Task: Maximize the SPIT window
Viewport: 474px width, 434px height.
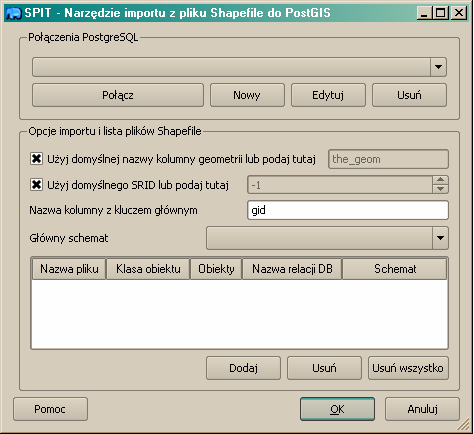Action: pos(441,13)
